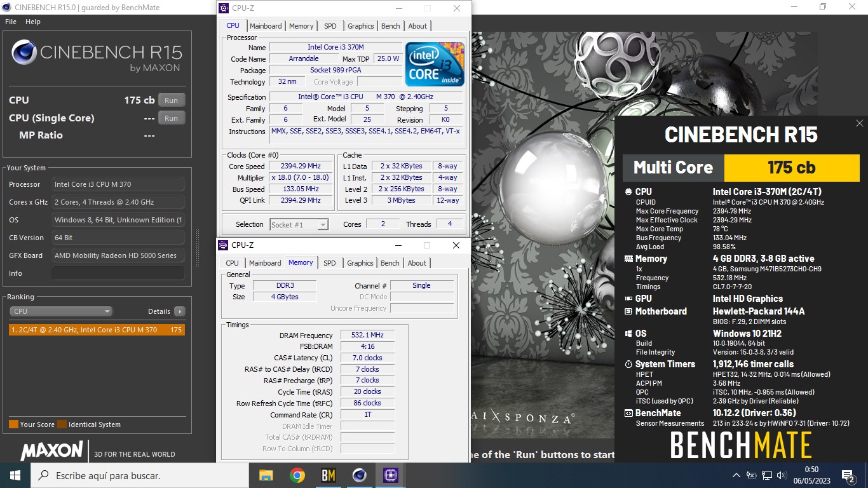Click the network tray icon
The width and height of the screenshot is (868, 488).
[767, 475]
